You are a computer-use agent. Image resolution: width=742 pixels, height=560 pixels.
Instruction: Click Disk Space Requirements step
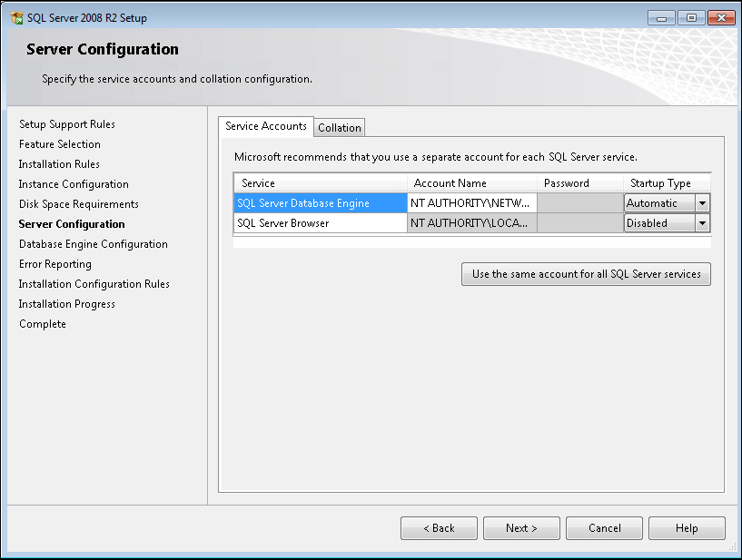(x=78, y=204)
